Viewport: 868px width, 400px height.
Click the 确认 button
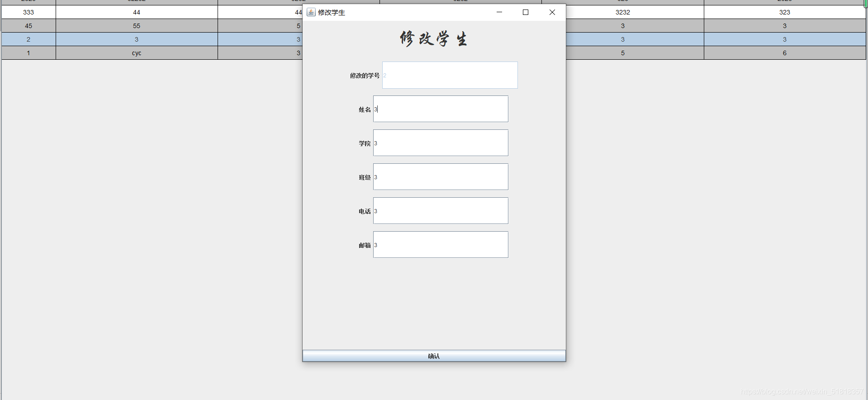coord(434,356)
